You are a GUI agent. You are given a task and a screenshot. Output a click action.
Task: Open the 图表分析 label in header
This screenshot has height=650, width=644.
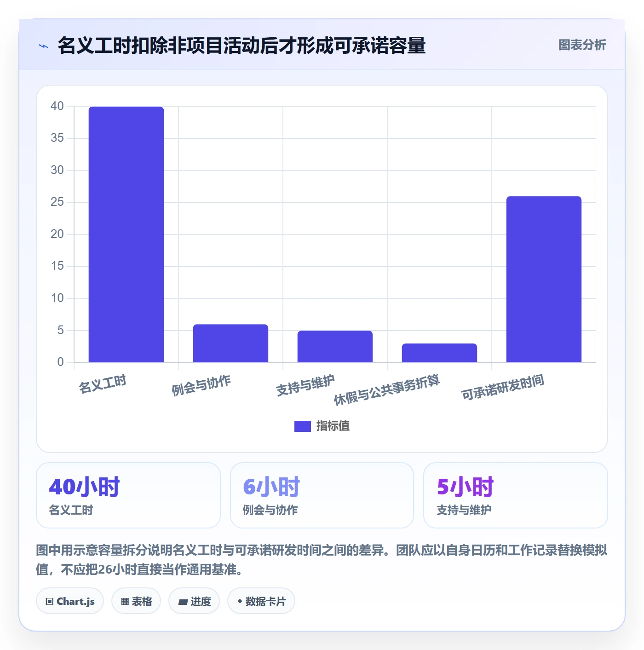click(582, 45)
